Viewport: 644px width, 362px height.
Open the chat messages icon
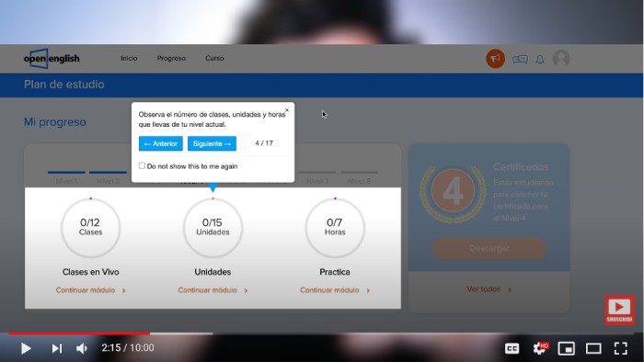pyautogui.click(x=520, y=60)
